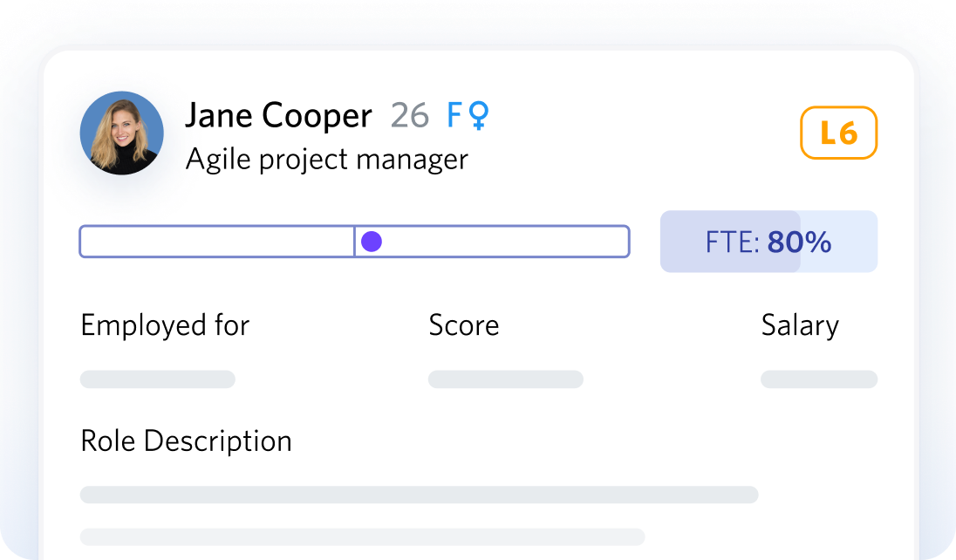Click the placeholder bar under Score
Viewport: 956px width, 560px height.
[x=505, y=379]
